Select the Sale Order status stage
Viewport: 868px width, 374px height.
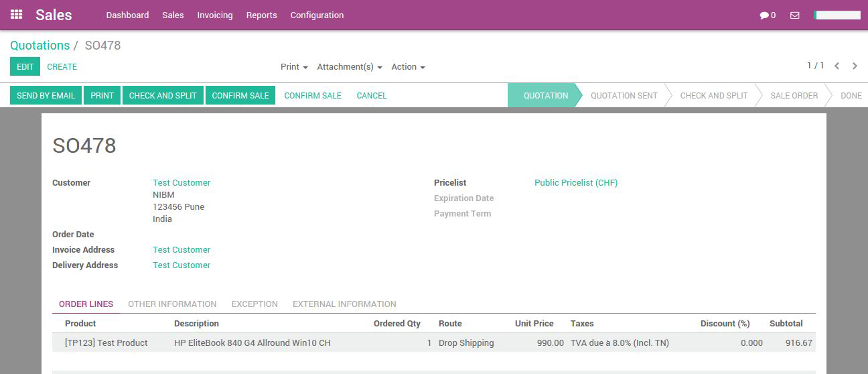(x=794, y=95)
